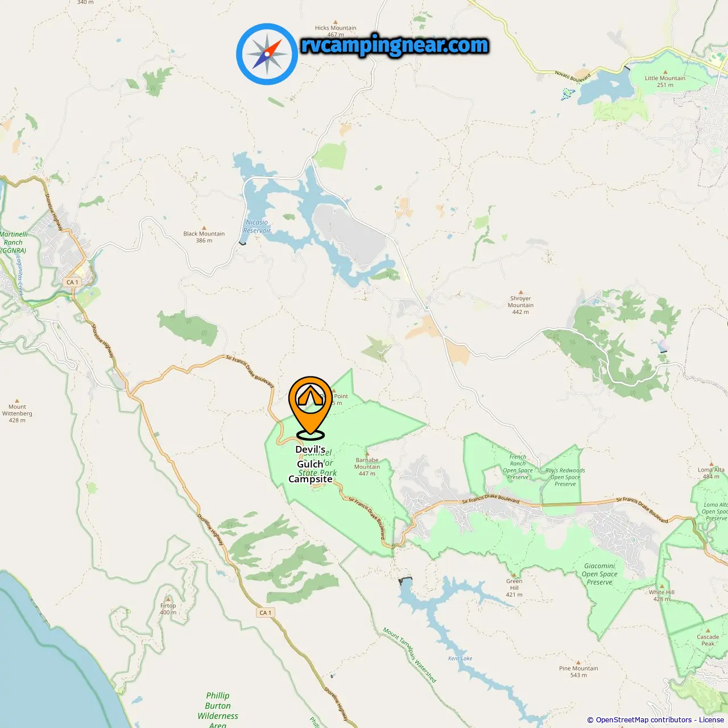The width and height of the screenshot is (728, 728).
Task: Click the Barnabe Mountain peak marker
Action: coord(367,454)
